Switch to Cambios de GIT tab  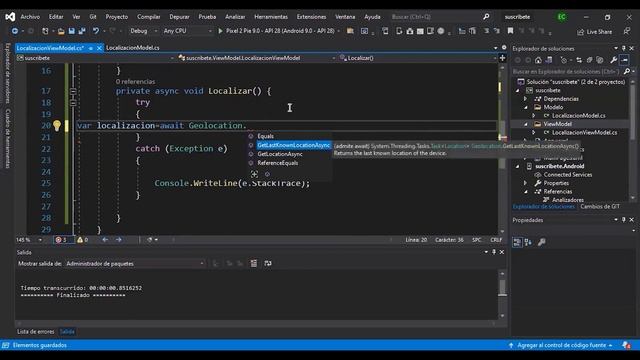[600, 207]
